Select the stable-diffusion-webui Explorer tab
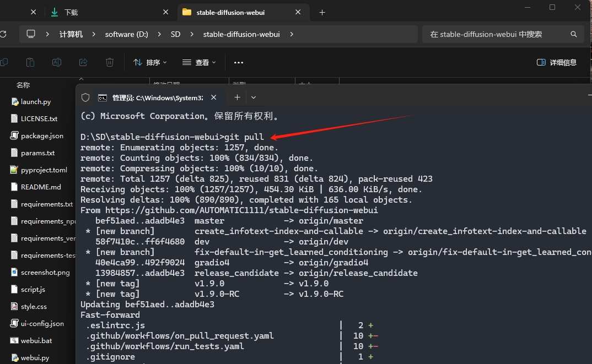The width and height of the screenshot is (592, 364). tap(230, 13)
